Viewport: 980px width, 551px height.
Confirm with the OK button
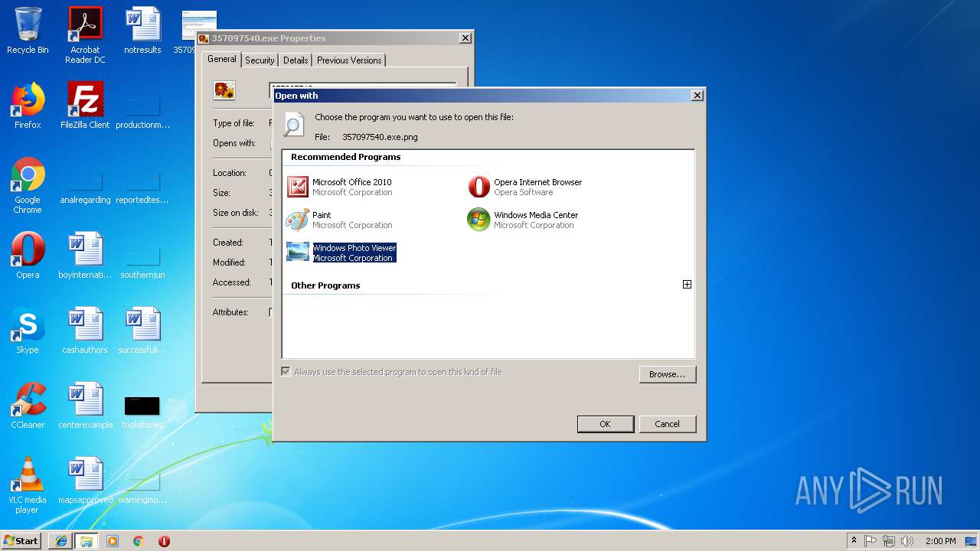pyautogui.click(x=605, y=424)
